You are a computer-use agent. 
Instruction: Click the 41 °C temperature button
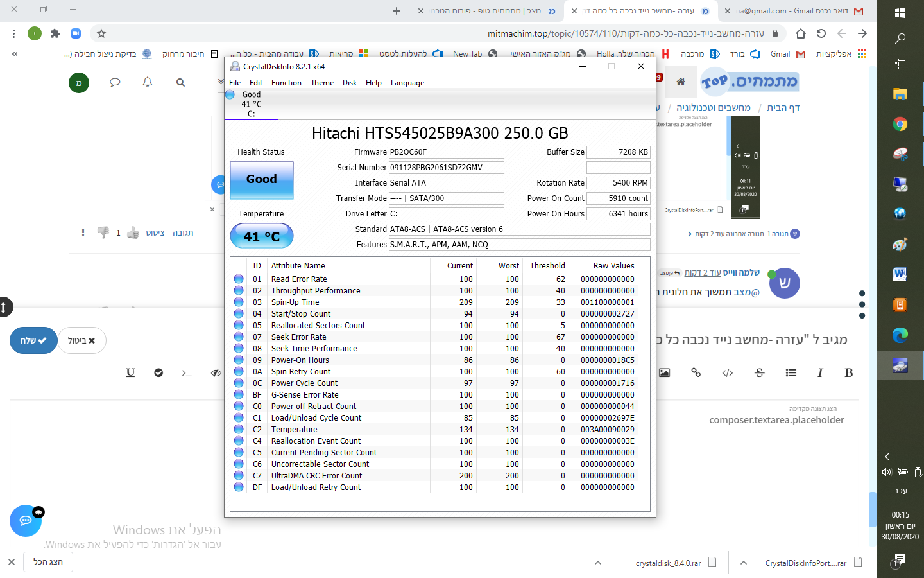pyautogui.click(x=262, y=236)
